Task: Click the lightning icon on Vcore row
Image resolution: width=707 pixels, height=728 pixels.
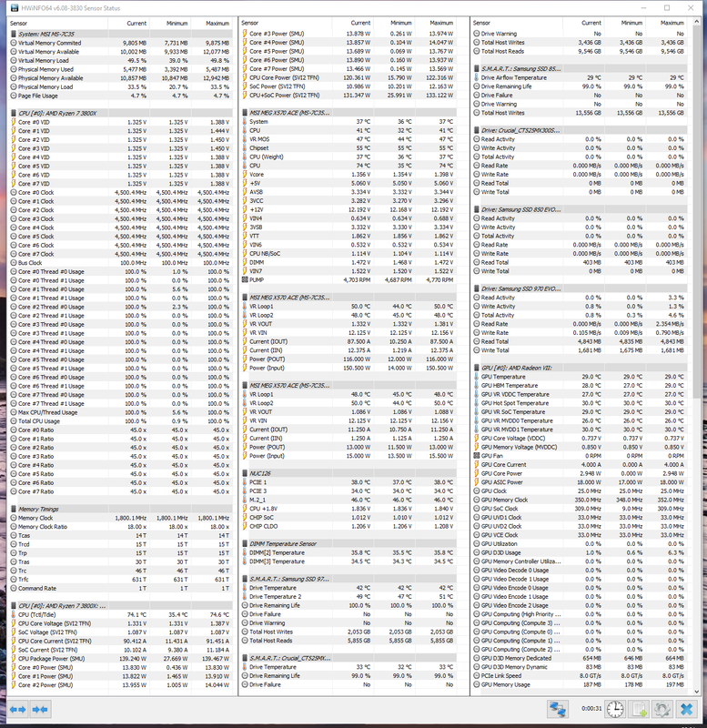Action: point(245,175)
